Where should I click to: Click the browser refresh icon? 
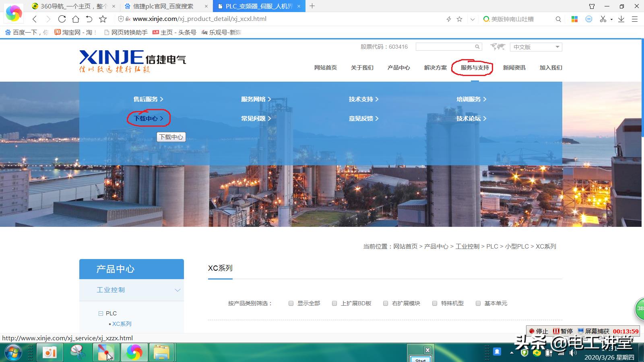[62, 19]
